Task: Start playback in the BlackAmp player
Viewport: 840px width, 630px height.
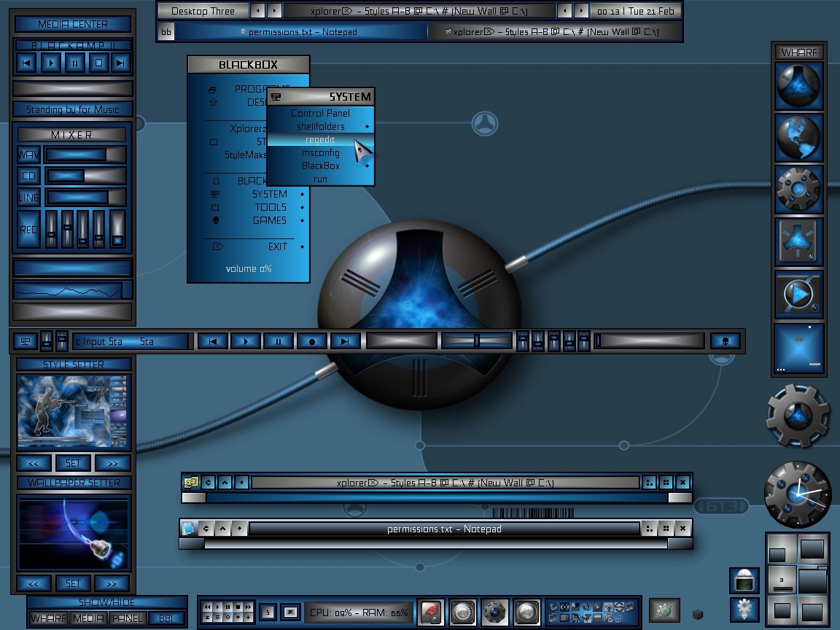Action: [51, 63]
